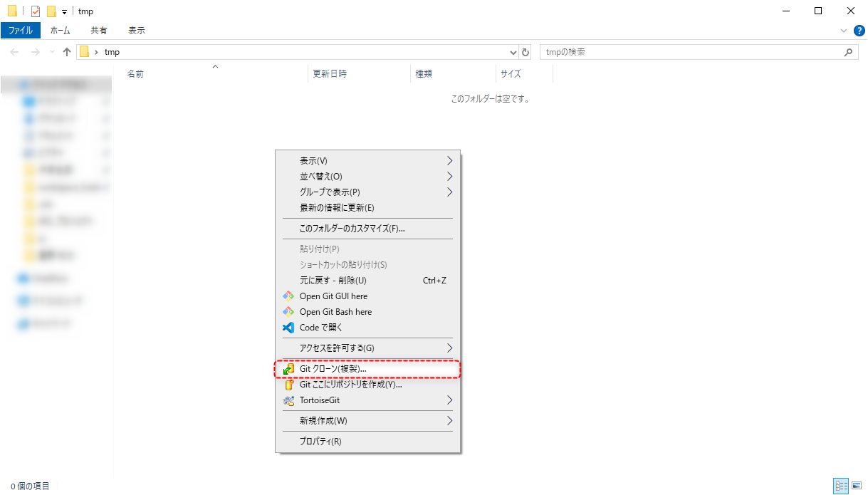The image size is (868, 495).
Task: Choose このフォルダーのカスタマイズ(F)...
Action: (368, 229)
